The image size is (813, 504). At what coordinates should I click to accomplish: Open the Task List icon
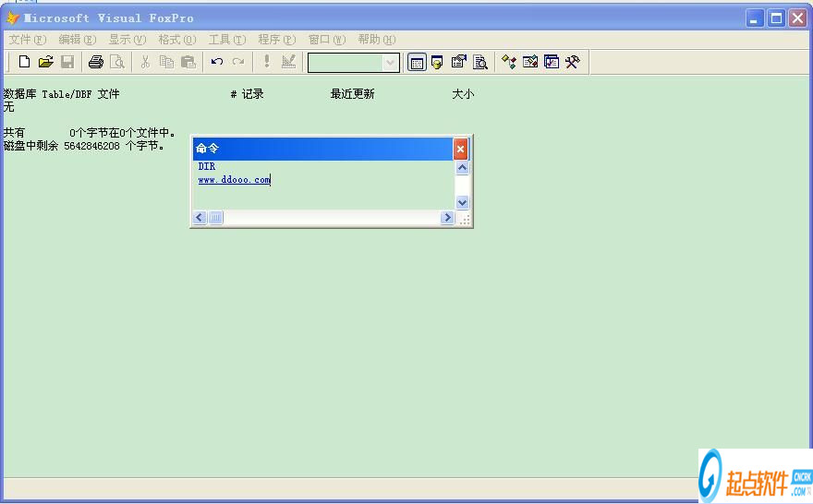pos(552,62)
